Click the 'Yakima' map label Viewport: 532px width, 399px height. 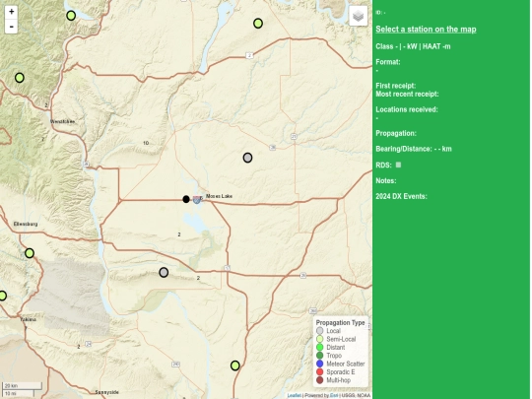28,319
